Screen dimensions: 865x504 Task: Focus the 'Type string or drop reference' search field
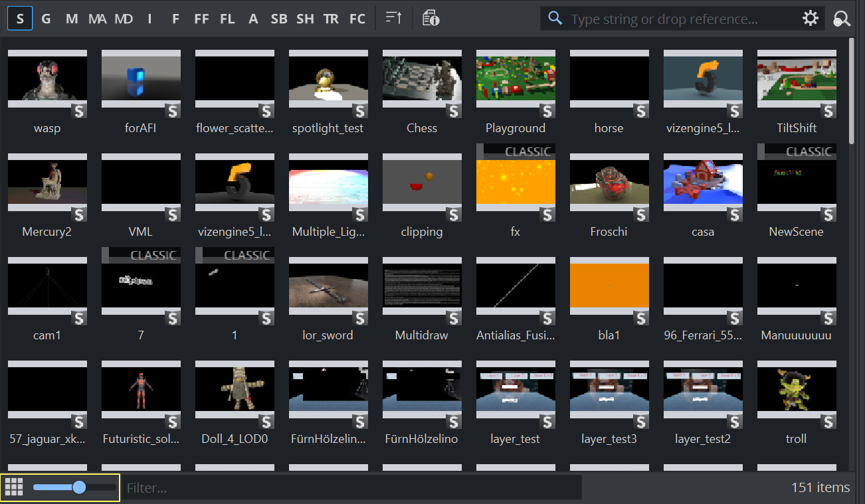click(681, 19)
